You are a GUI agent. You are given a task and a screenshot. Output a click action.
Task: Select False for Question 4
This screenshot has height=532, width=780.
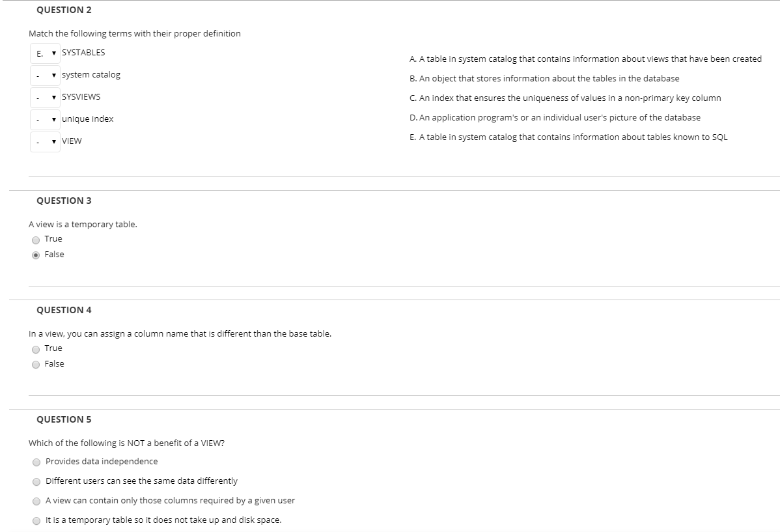click(36, 364)
